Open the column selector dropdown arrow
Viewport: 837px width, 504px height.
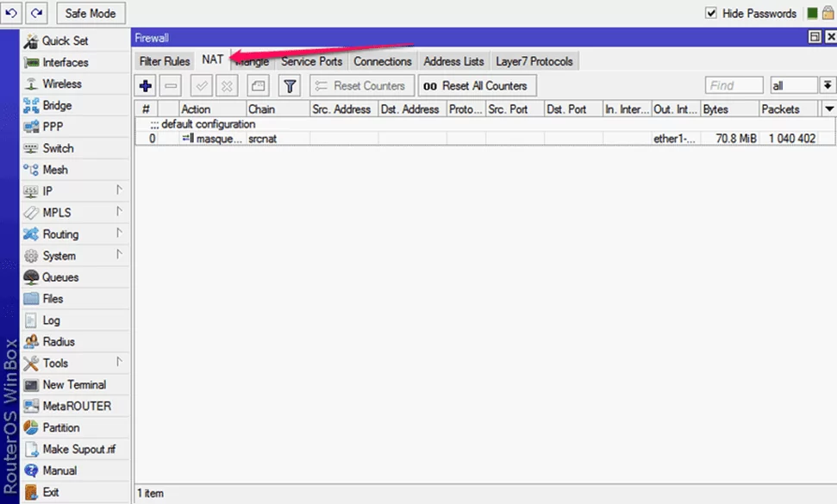click(829, 109)
